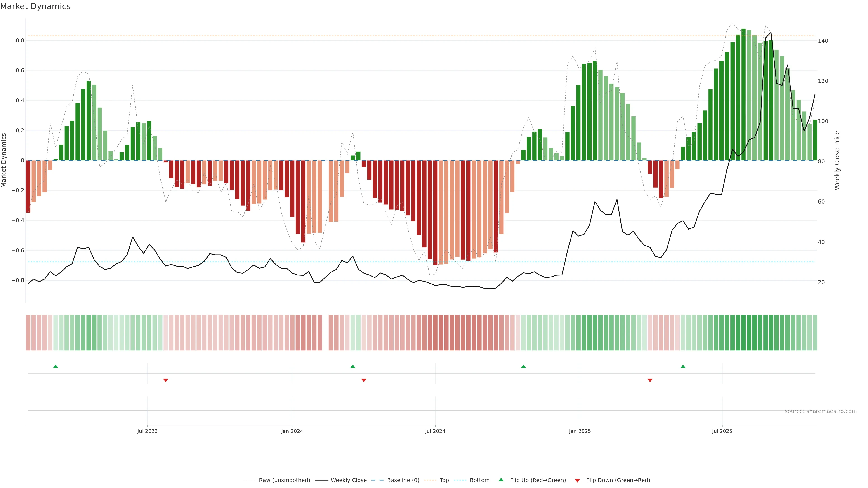Click the Weekly Close Price axis title
The image size is (868, 488).
(x=837, y=160)
